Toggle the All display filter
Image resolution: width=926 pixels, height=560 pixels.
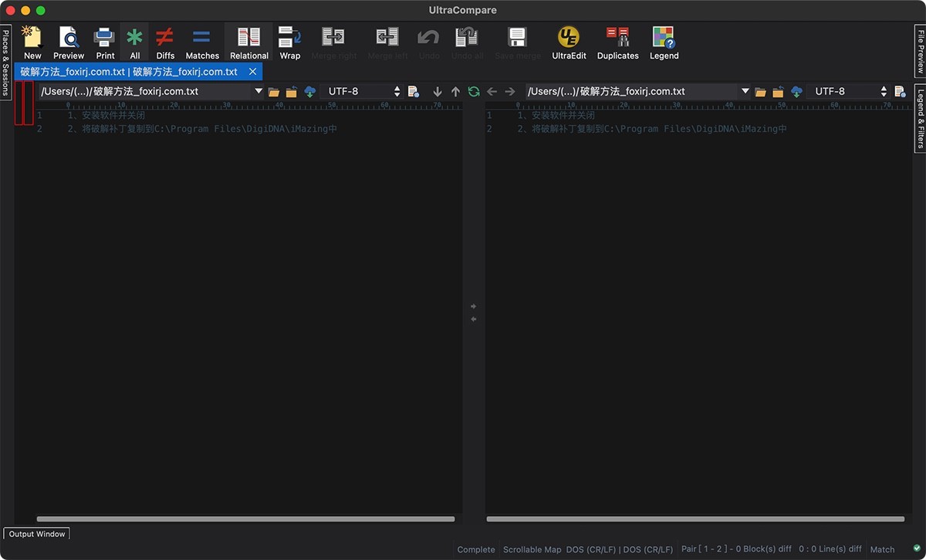134,42
